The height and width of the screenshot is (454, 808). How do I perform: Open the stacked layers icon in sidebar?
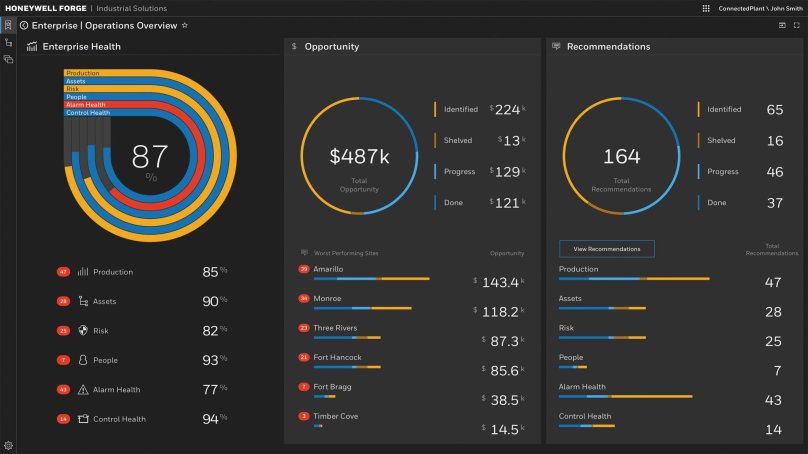click(8, 59)
